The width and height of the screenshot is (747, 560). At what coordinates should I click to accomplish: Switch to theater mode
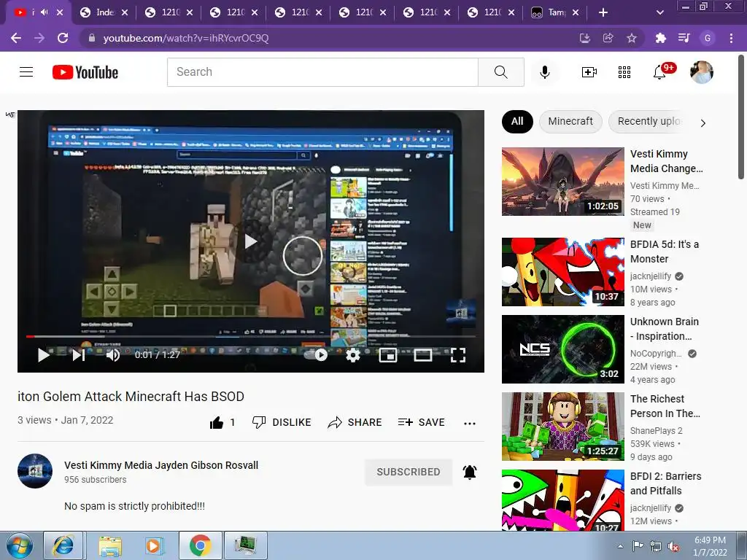[423, 355]
